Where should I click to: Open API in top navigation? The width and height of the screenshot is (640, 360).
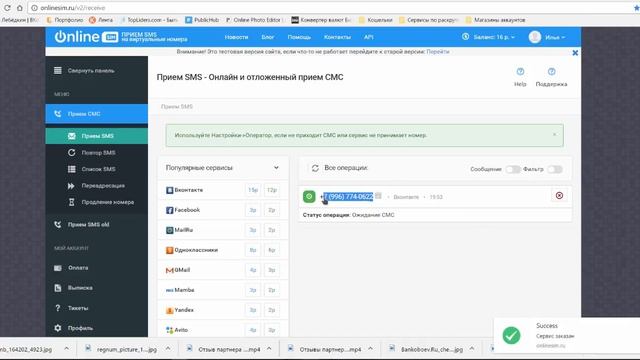[369, 37]
